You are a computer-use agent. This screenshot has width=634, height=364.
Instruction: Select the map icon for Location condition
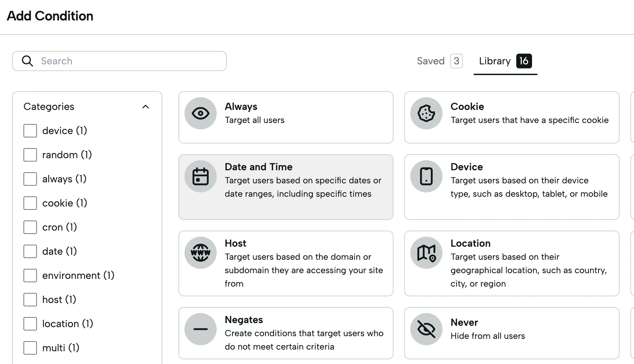[x=426, y=253]
